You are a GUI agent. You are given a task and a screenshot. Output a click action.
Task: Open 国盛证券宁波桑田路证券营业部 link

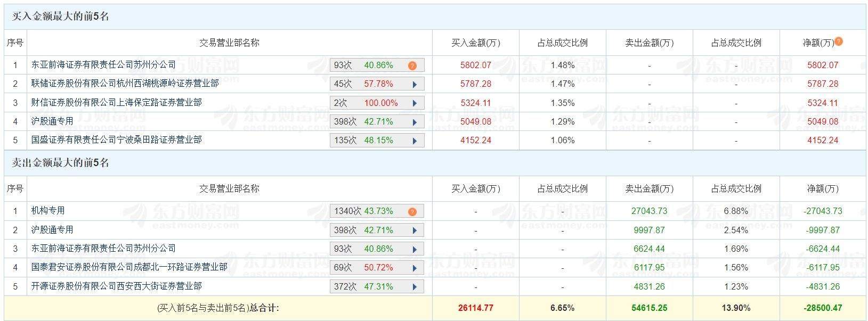(x=116, y=140)
